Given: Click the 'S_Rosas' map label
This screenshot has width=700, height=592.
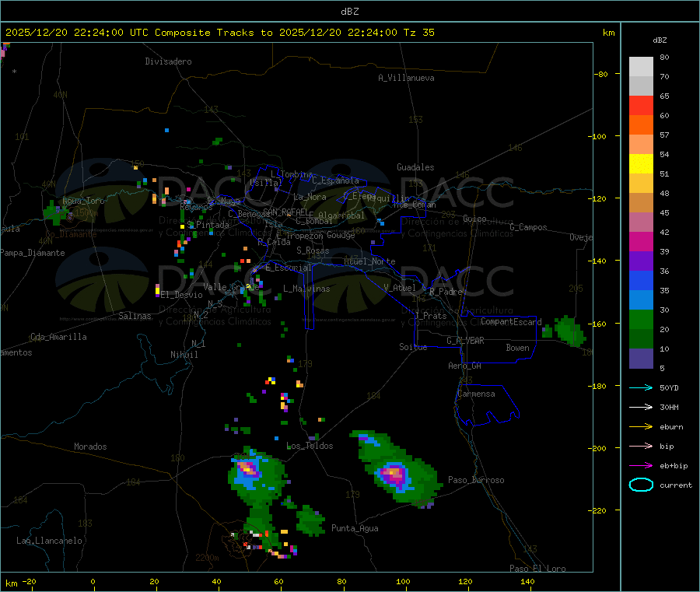Looking at the screenshot, I should tap(313, 250).
